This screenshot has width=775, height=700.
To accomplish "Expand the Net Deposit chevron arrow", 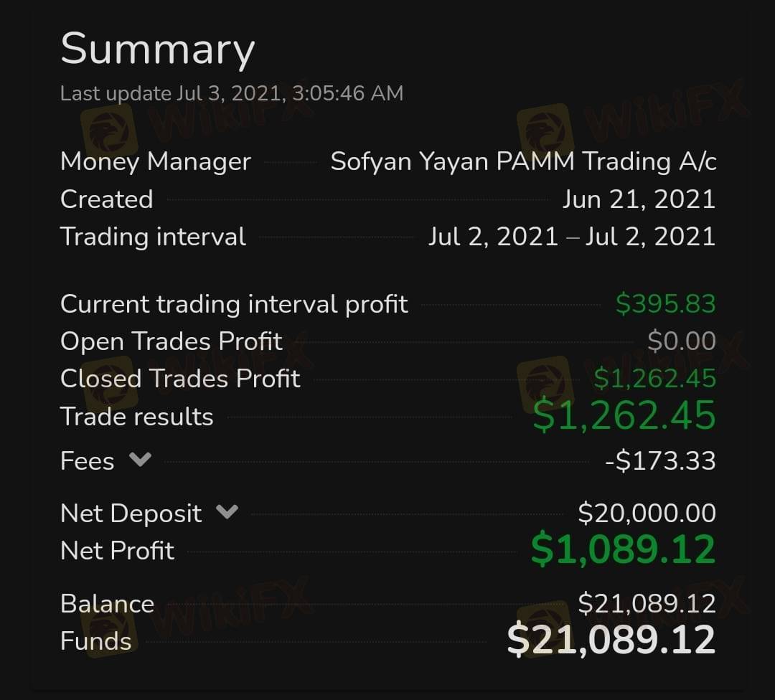I will [227, 512].
